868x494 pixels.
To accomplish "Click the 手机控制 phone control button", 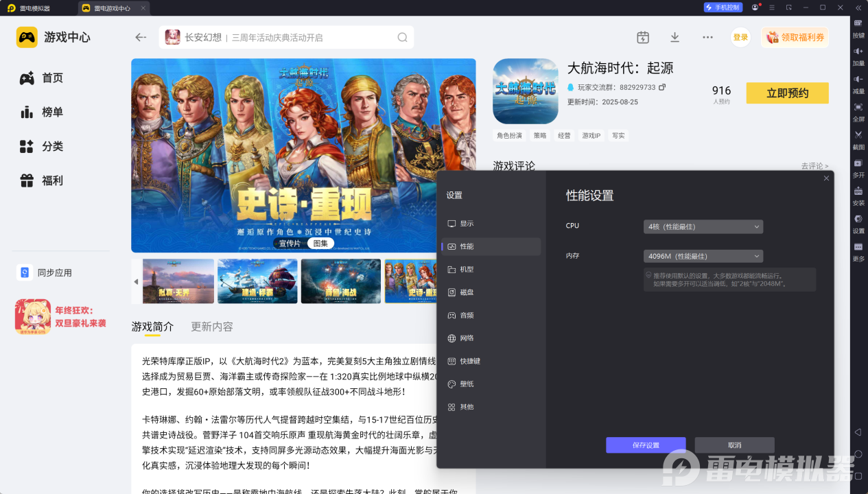I will pos(723,8).
